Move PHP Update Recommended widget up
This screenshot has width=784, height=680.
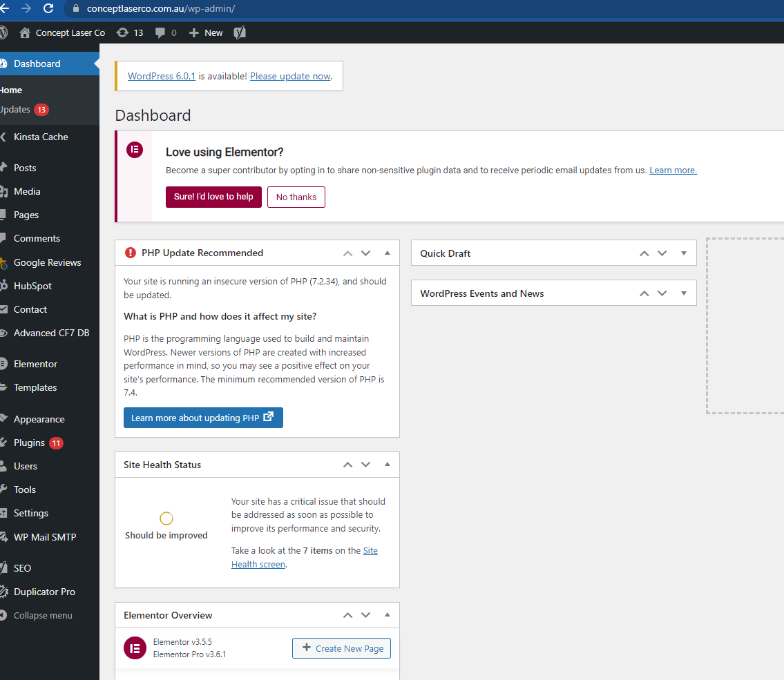(x=347, y=253)
